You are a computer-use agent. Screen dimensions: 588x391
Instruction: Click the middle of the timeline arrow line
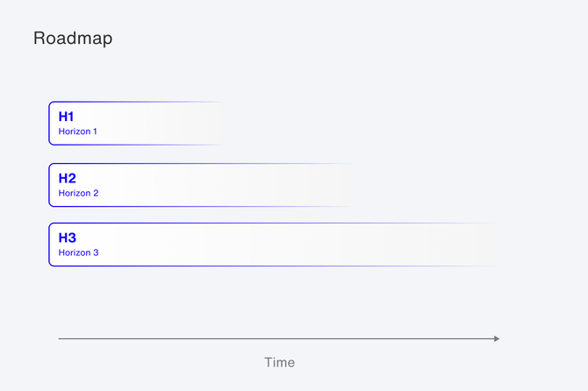tap(278, 338)
